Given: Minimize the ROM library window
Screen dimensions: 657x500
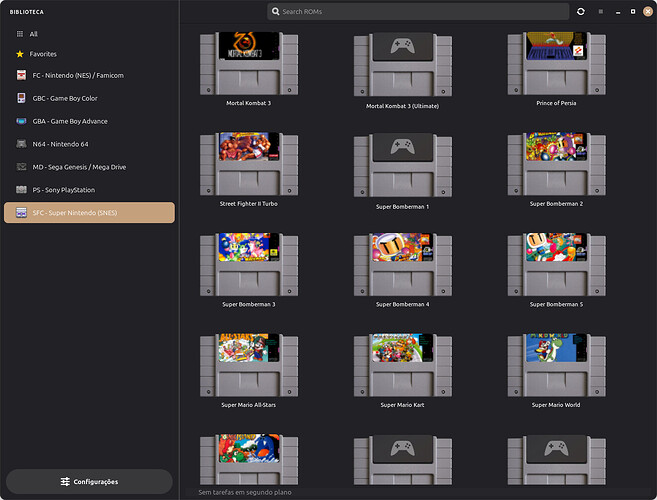Looking at the screenshot, I should pos(618,12).
